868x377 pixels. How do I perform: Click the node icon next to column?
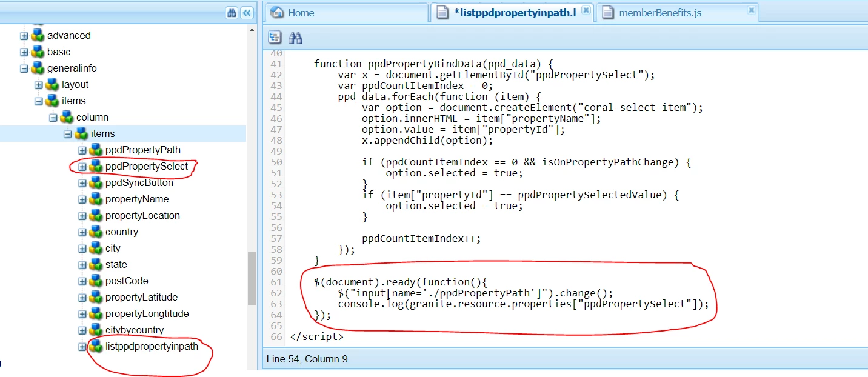67,117
